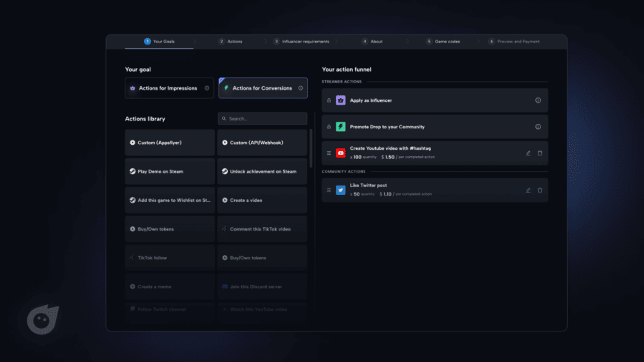Add Custom (Appsflyer) action

[170, 143]
